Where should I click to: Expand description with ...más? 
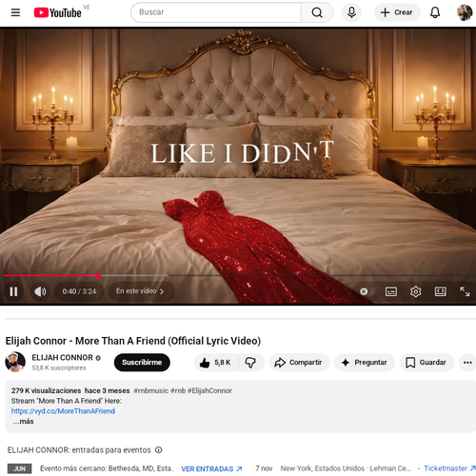(23, 422)
